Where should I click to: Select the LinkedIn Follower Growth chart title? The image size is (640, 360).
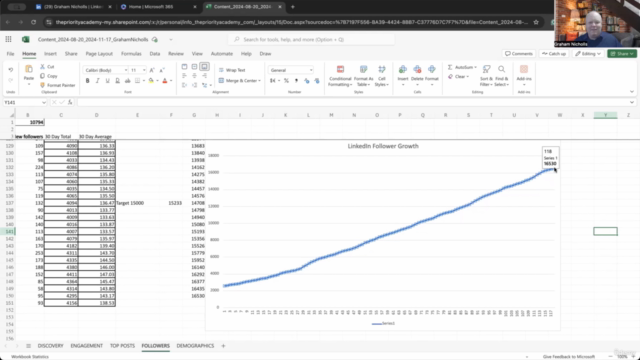[x=383, y=146]
